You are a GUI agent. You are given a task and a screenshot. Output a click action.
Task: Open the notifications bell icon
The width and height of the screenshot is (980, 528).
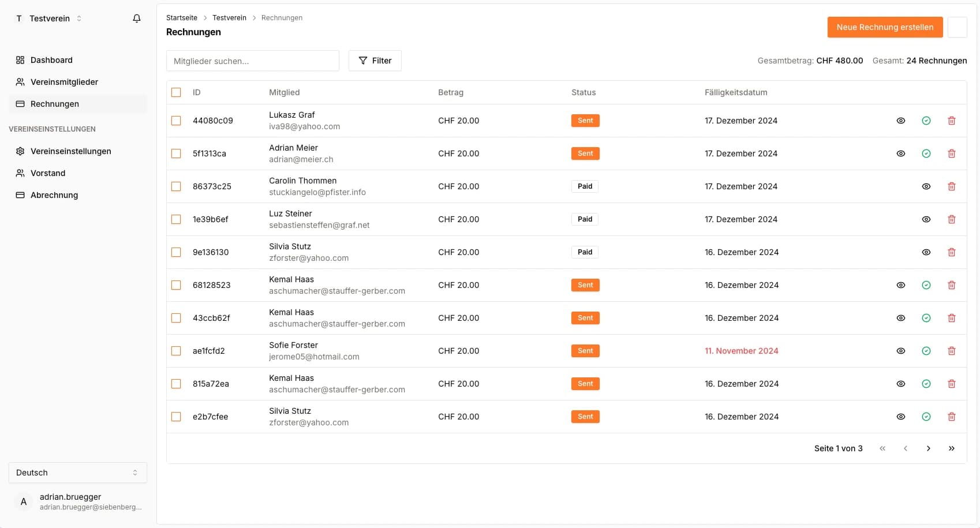pos(137,18)
